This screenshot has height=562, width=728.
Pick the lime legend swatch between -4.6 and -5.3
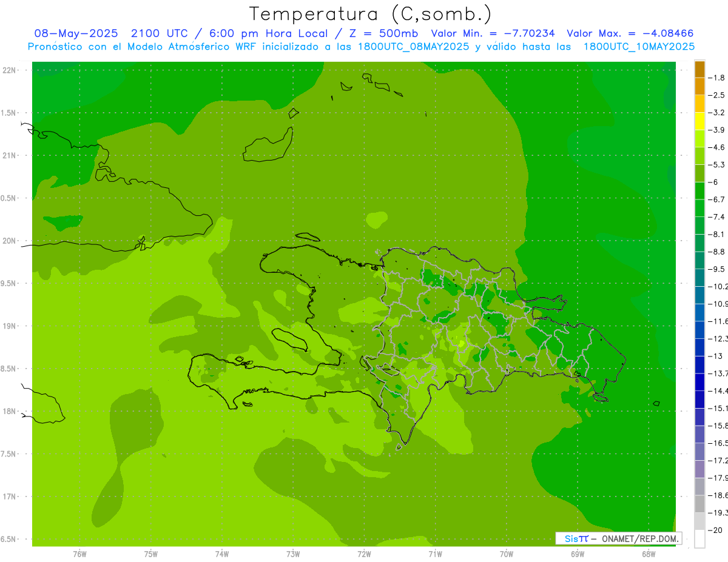click(699, 156)
